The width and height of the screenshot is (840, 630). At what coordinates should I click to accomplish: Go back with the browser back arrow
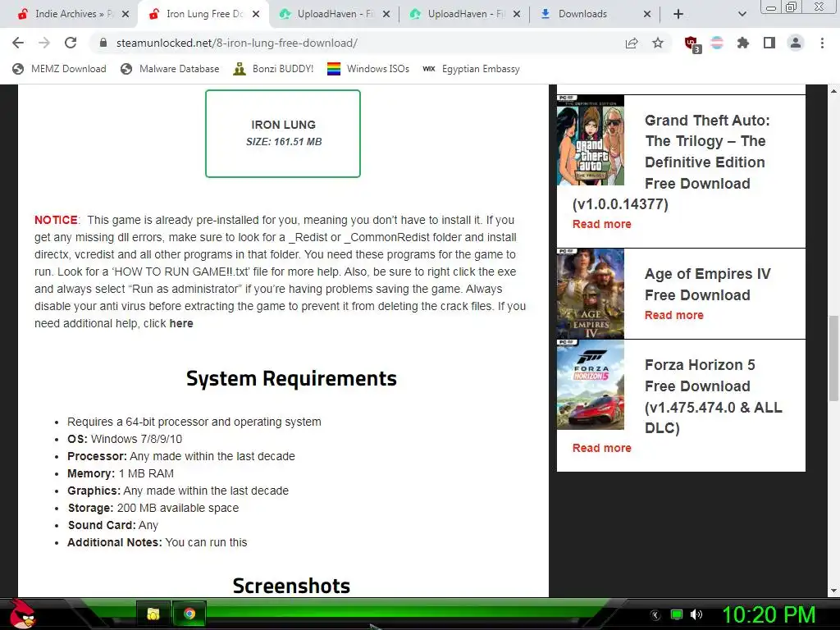[18, 43]
